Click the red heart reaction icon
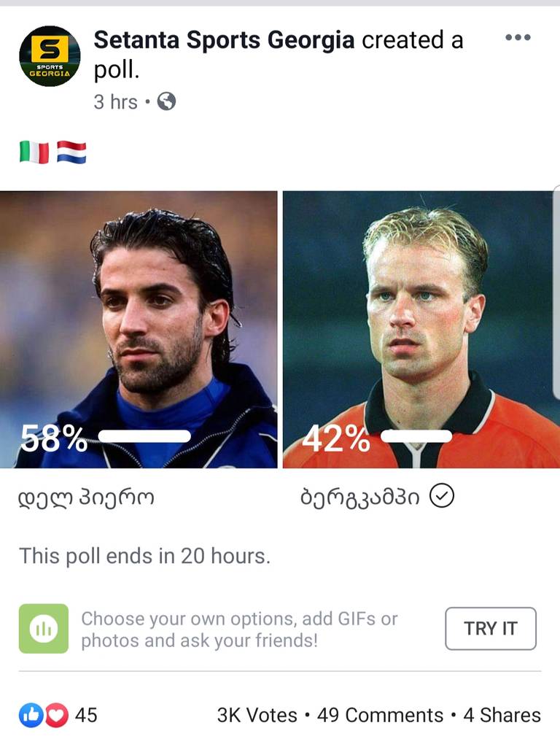Image resolution: width=560 pixels, height=747 pixels. [x=56, y=716]
